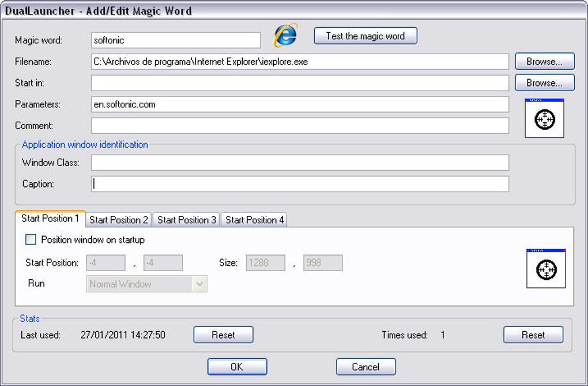Browse for the Start in folder
Viewport: 588px width, 386px height.
pyautogui.click(x=544, y=83)
